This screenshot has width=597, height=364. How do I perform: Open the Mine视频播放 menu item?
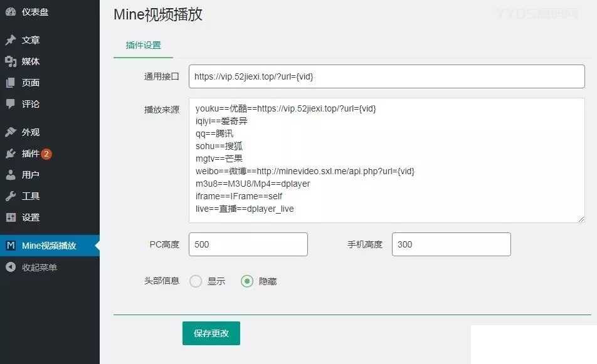(49, 246)
